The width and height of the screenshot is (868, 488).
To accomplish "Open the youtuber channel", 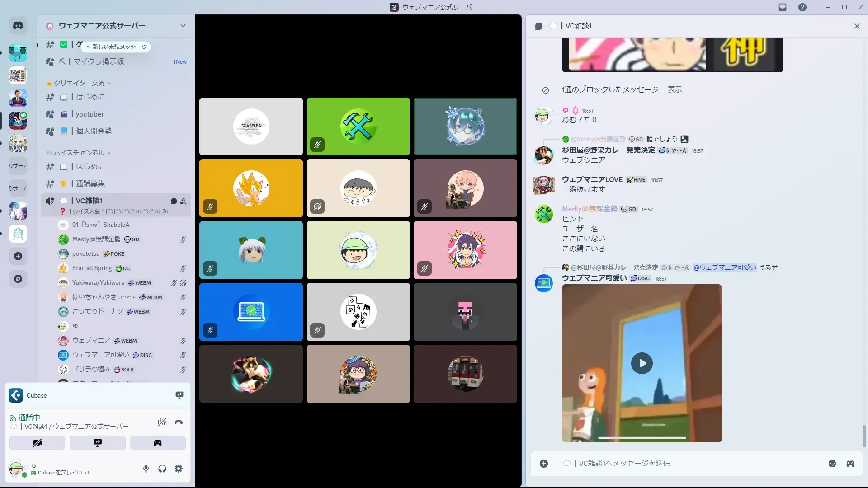I will tap(90, 114).
